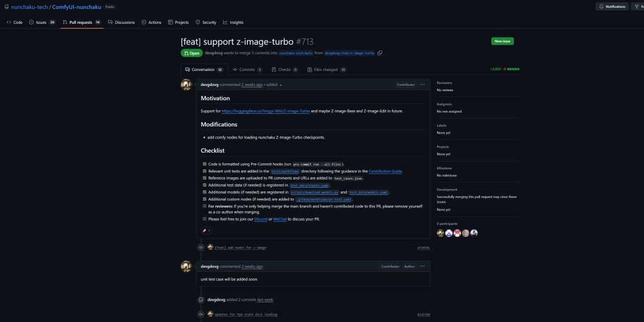Open the Contribution Guide link

385,171
